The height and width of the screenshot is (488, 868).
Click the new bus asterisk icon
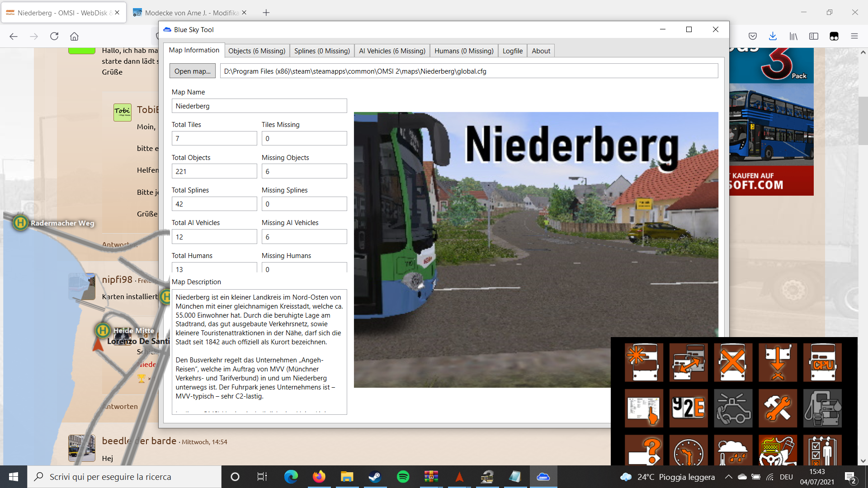click(644, 362)
